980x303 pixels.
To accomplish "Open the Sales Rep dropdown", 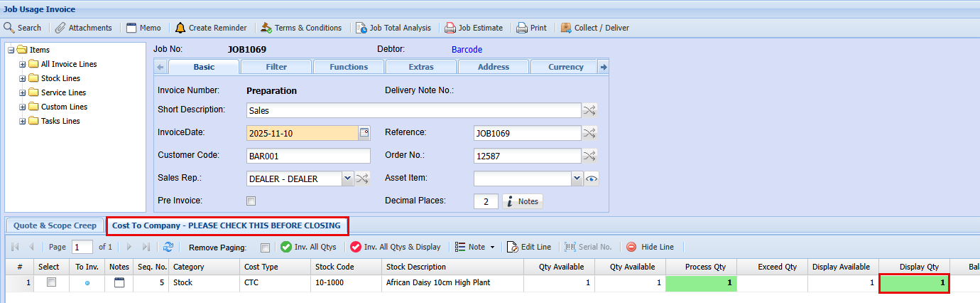I will click(x=347, y=179).
